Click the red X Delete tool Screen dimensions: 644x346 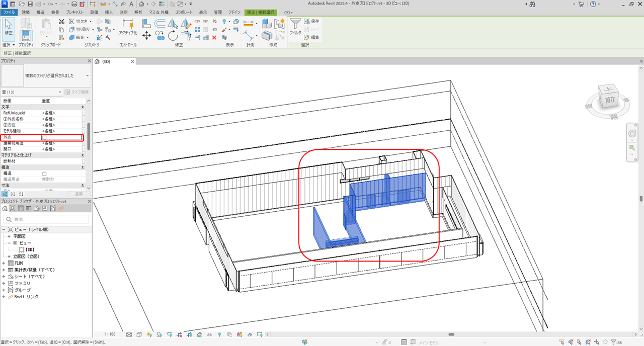point(214,37)
